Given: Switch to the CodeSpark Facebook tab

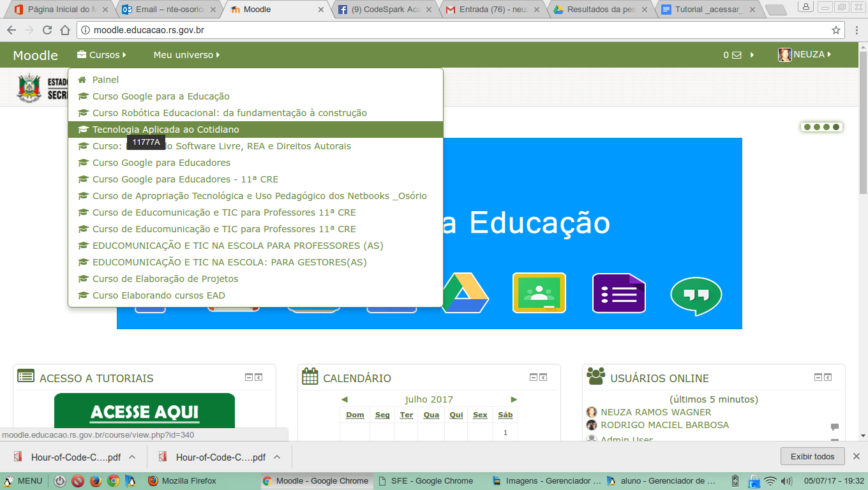Looking at the screenshot, I should tap(384, 10).
